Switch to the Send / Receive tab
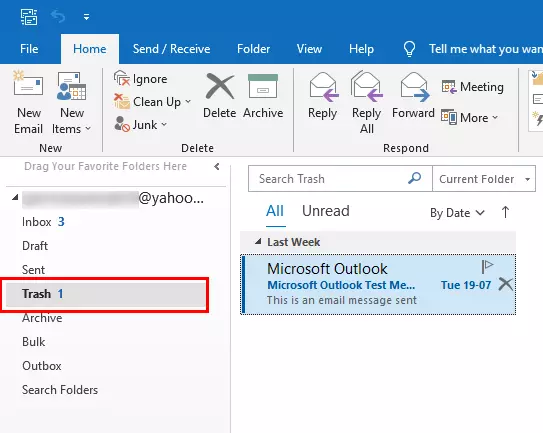 click(x=171, y=49)
